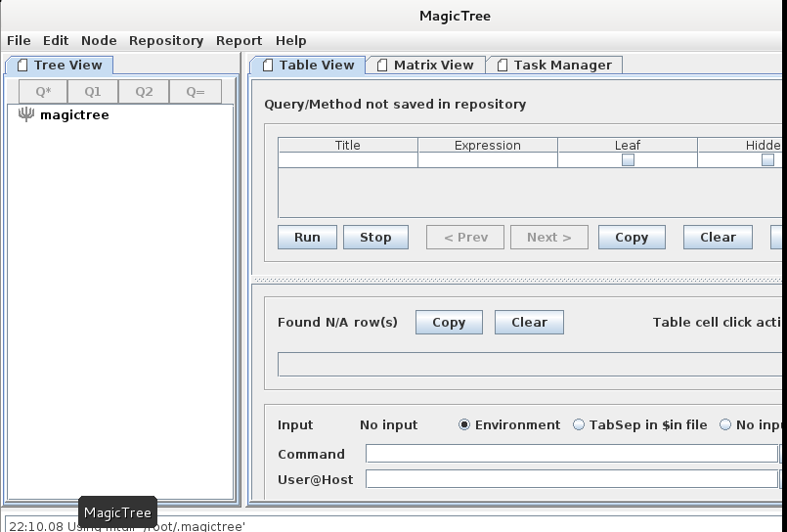Click the Expression column header
The width and height of the screenshot is (787, 532).
[488, 145]
